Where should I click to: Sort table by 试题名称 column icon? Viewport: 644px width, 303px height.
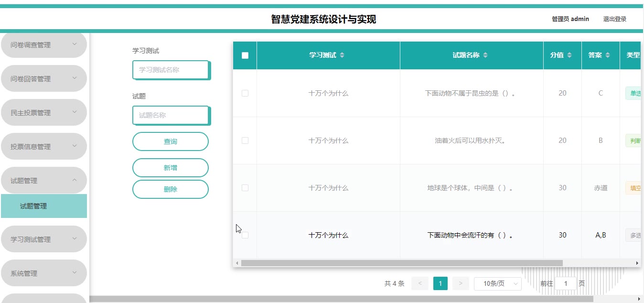pyautogui.click(x=485, y=55)
